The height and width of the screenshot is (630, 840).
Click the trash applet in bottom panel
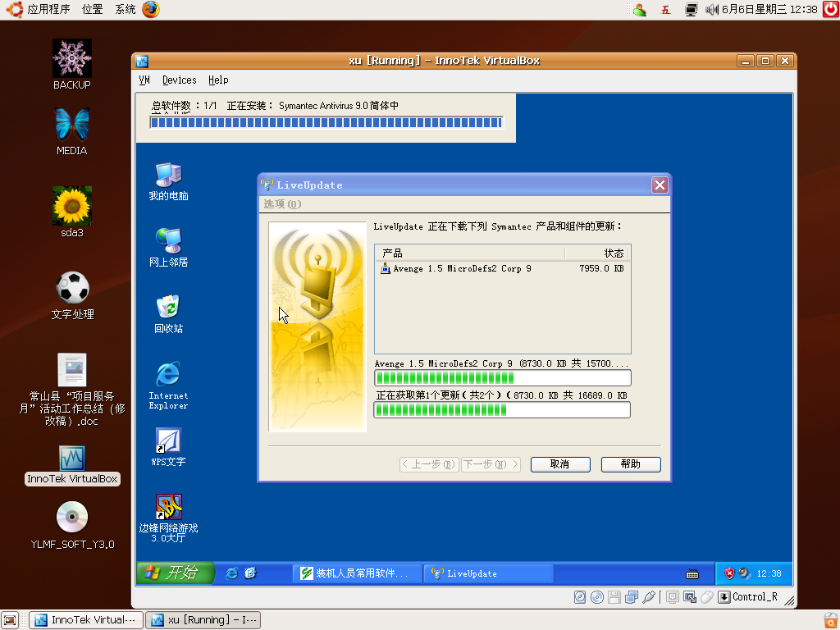coord(832,620)
